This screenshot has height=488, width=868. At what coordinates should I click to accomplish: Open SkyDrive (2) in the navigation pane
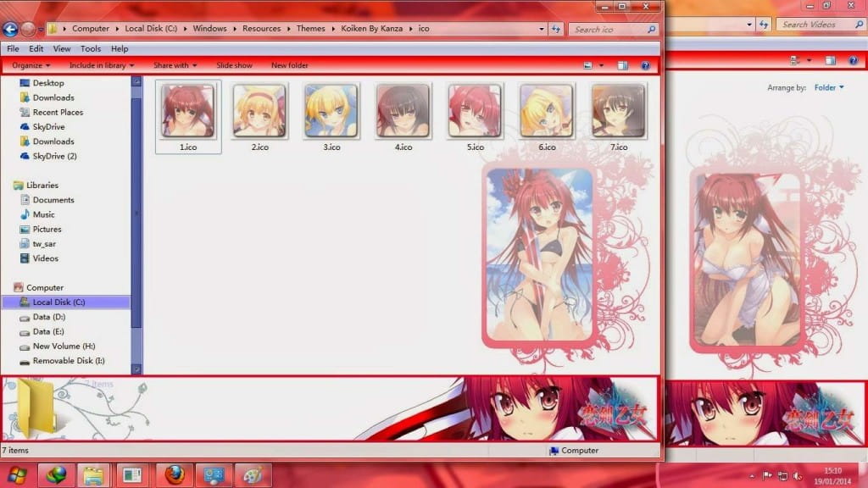[48, 156]
